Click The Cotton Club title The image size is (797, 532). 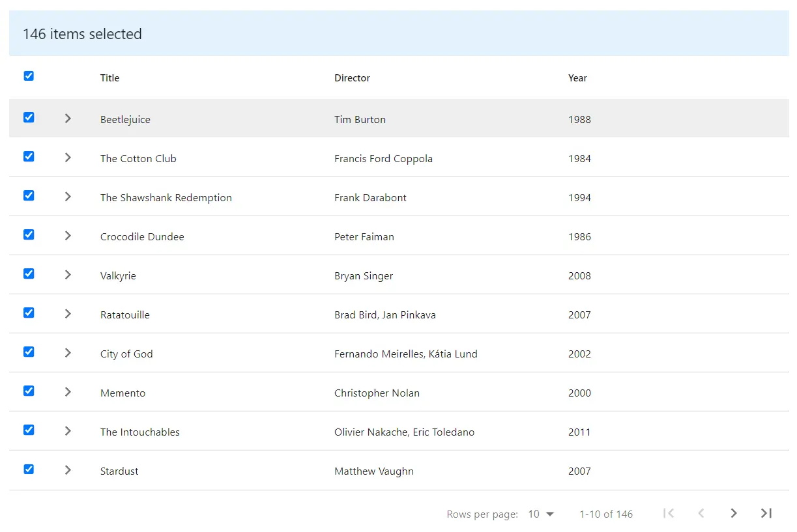pyautogui.click(x=138, y=159)
